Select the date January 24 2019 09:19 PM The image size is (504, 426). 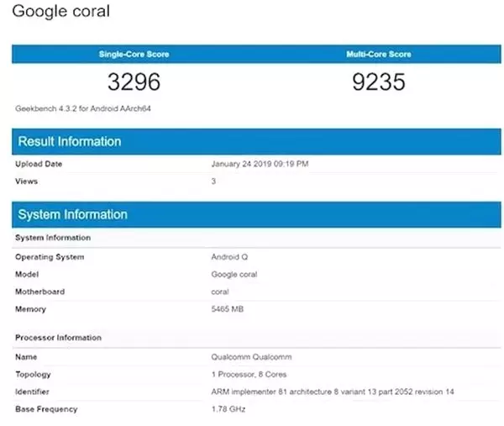pyautogui.click(x=260, y=164)
